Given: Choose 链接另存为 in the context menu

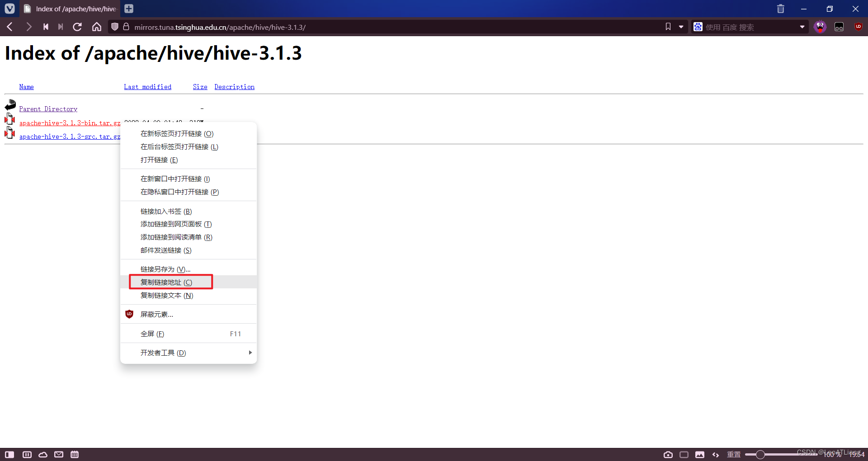Looking at the screenshot, I should [x=165, y=269].
